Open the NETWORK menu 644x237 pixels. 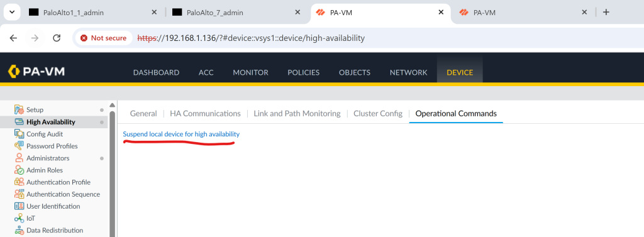tap(409, 72)
